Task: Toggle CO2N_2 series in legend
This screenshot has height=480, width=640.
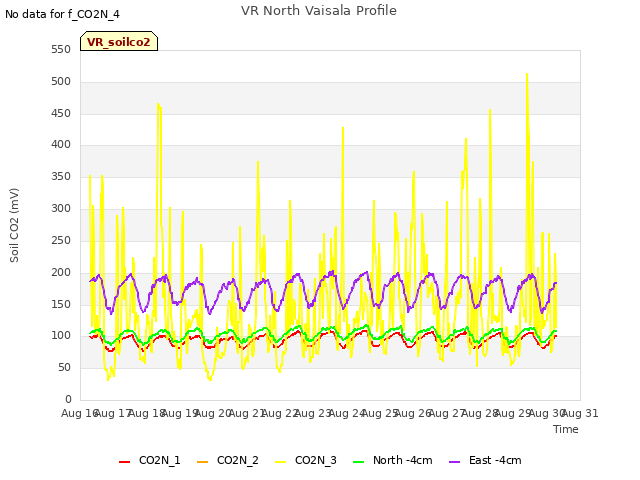Action: coord(227,460)
